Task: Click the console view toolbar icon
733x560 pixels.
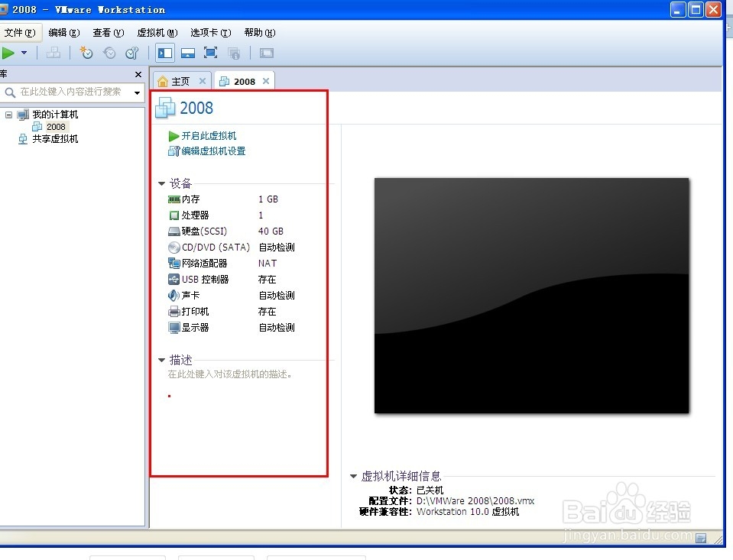Action: (267, 53)
